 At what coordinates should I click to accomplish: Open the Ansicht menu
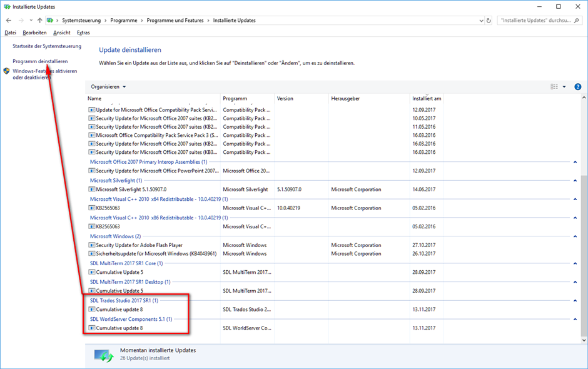pyautogui.click(x=61, y=33)
